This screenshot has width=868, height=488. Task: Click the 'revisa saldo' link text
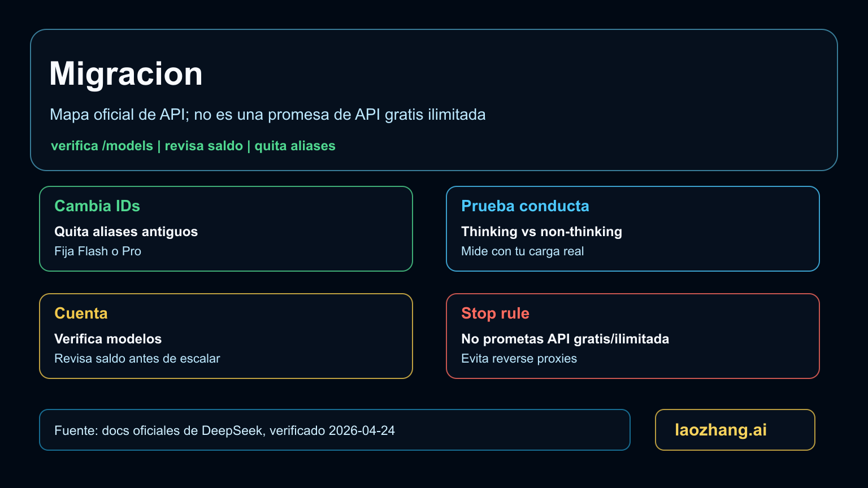click(x=202, y=145)
